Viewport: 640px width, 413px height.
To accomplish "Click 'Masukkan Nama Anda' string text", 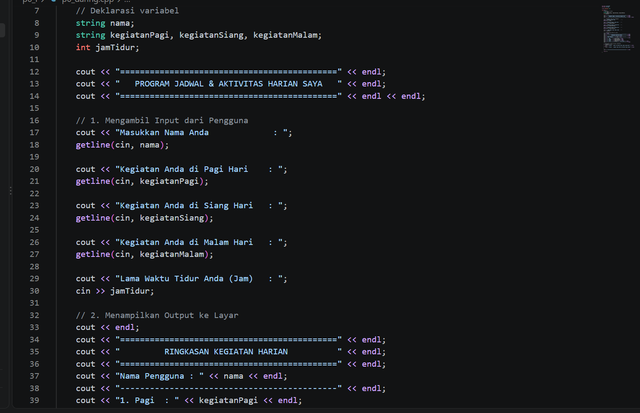I will click(164, 132).
